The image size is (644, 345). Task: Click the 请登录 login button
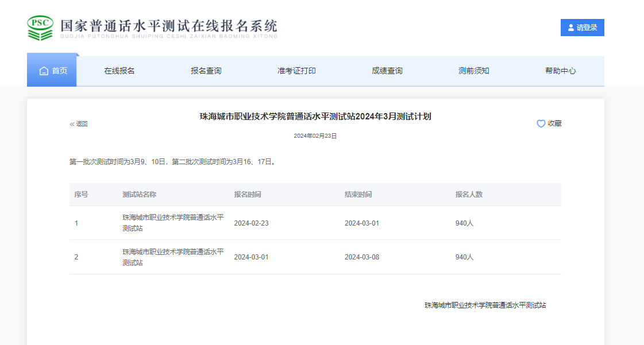583,28
